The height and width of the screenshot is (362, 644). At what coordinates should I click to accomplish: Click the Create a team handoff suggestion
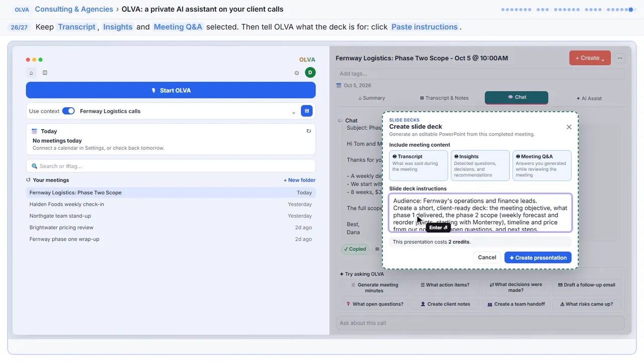coord(516,304)
